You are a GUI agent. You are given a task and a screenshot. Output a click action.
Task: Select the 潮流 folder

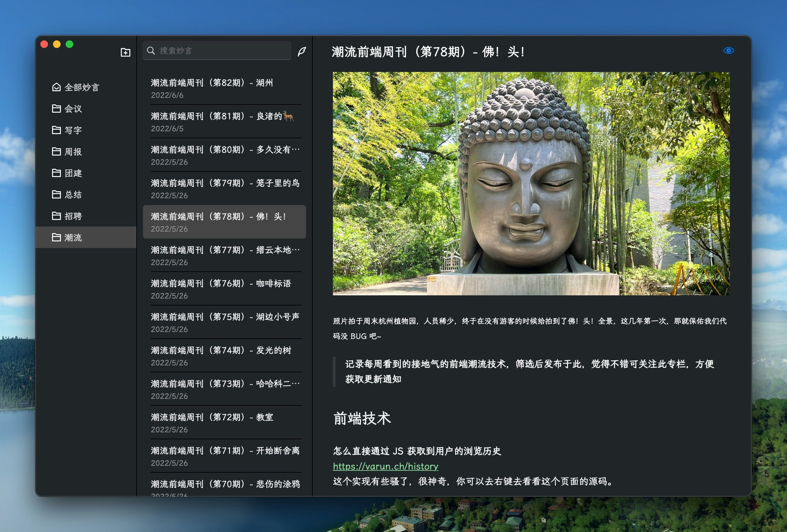click(86, 237)
